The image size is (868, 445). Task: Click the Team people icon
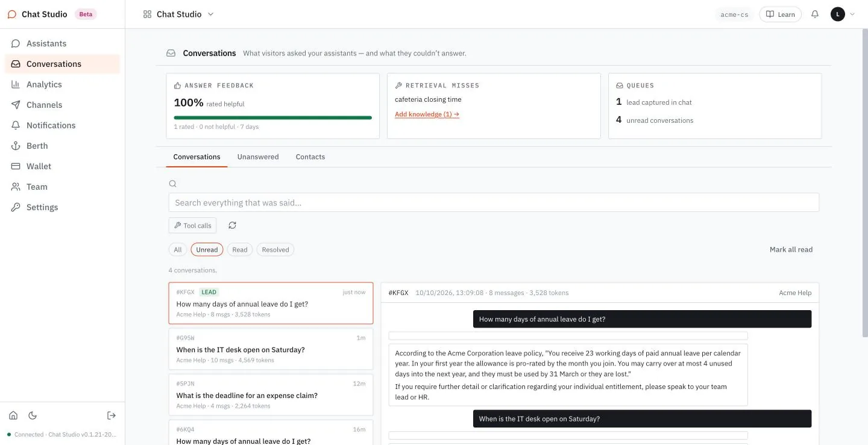coord(16,187)
